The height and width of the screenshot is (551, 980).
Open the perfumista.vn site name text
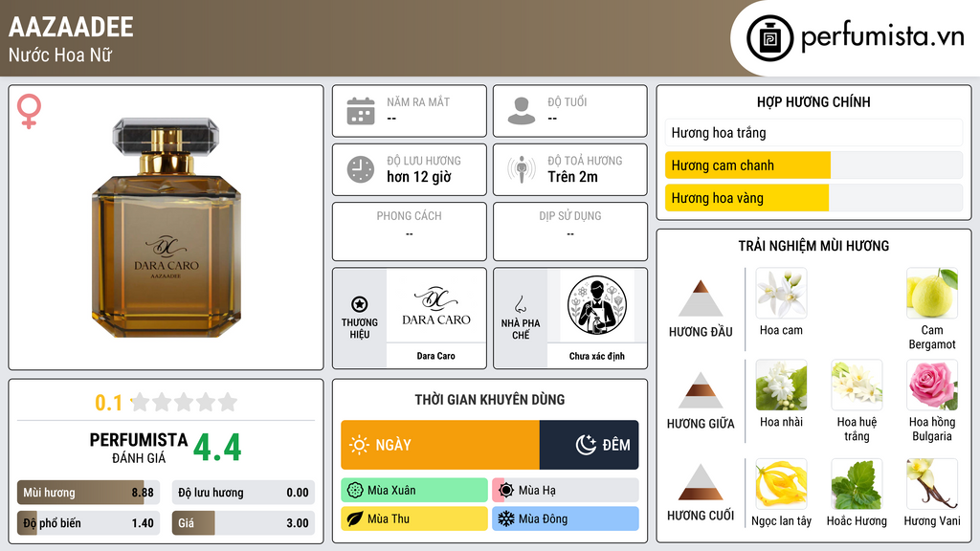pos(882,36)
